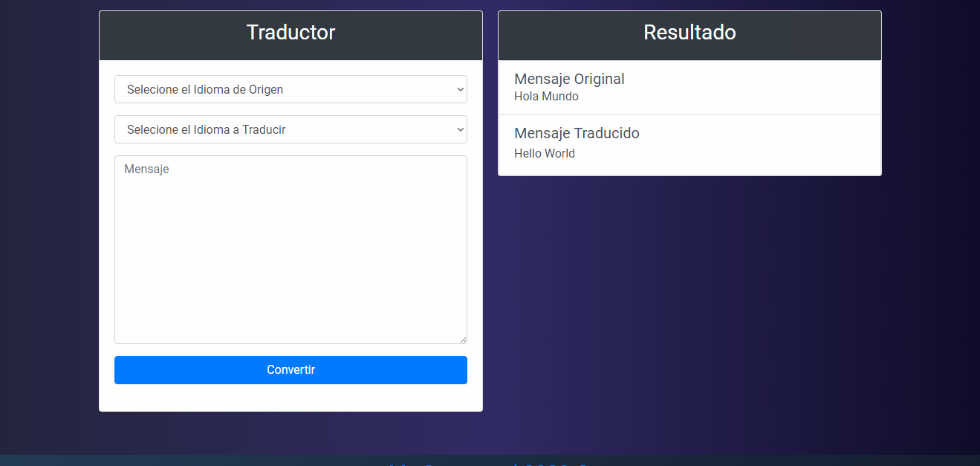The width and height of the screenshot is (980, 466).
Task: Click the Selecione el Idioma a Traducir label text
Action: pos(207,130)
